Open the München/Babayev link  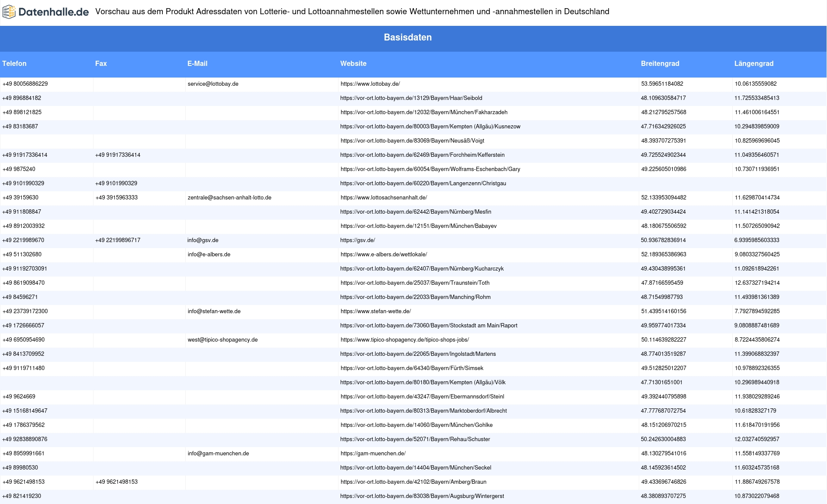tap(419, 226)
